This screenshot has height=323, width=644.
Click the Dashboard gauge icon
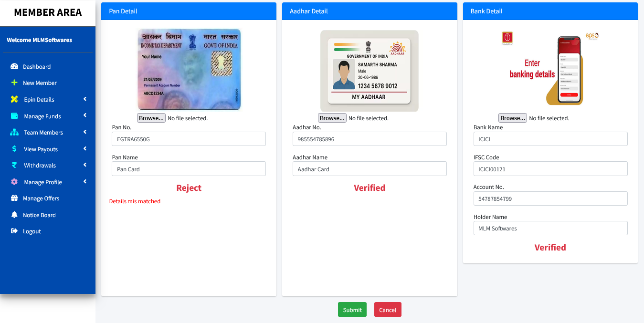tap(14, 67)
